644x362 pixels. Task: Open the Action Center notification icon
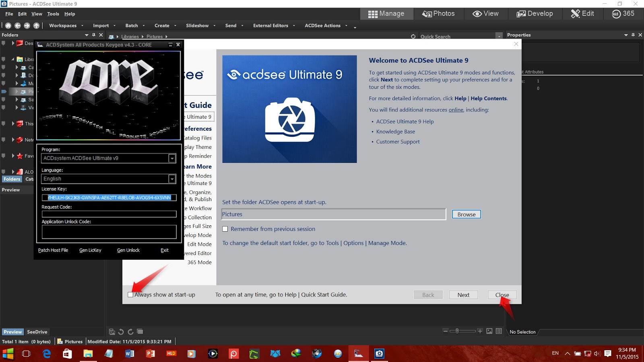pyautogui.click(x=608, y=354)
